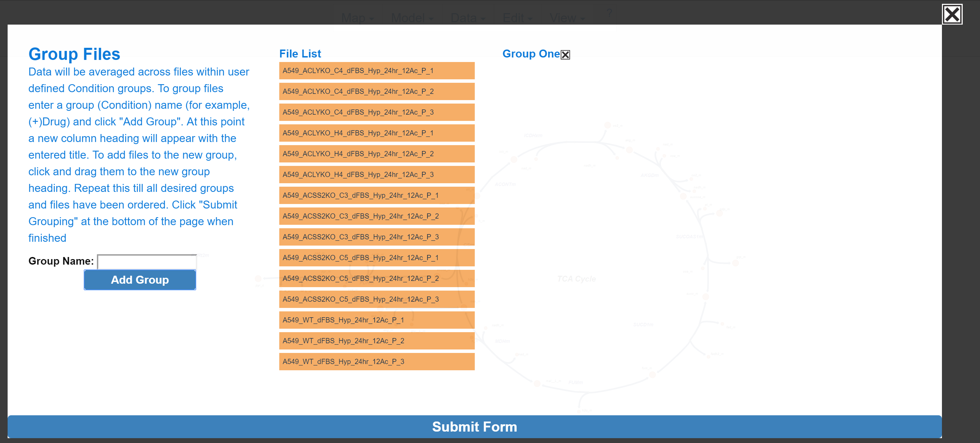Open the dimmed Edit menu

pyautogui.click(x=517, y=18)
